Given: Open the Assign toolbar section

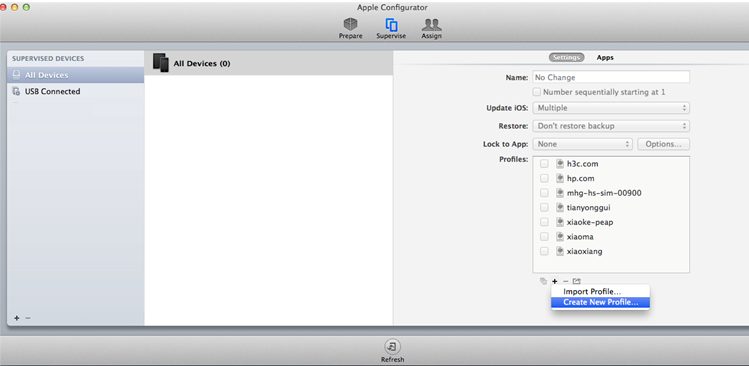Looking at the screenshot, I should pyautogui.click(x=431, y=29).
